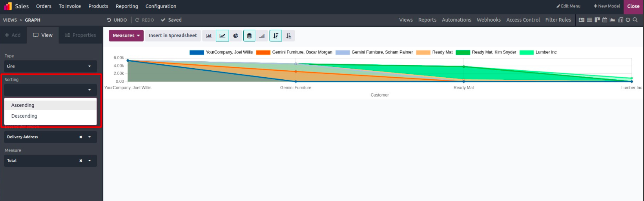
Task: Click the search view magnifier icon
Action: (x=635, y=20)
